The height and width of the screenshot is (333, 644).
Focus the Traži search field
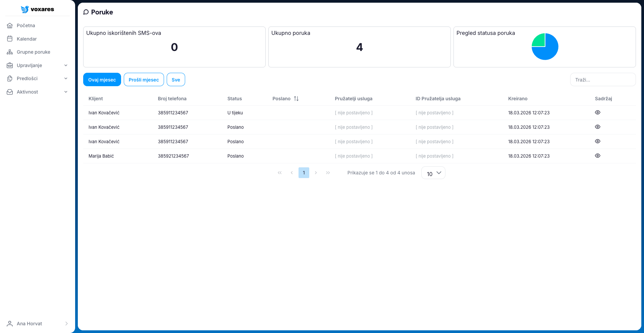click(603, 80)
